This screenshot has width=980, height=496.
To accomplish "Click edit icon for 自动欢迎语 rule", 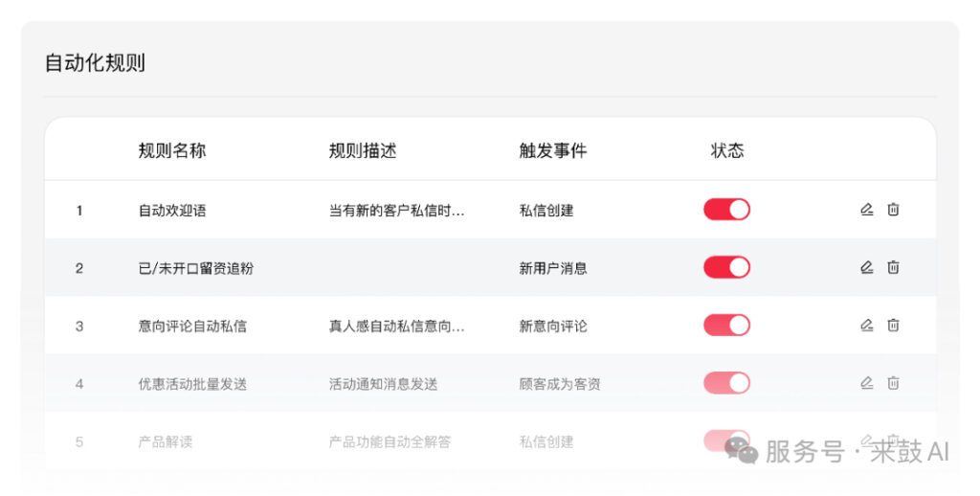I will (866, 210).
